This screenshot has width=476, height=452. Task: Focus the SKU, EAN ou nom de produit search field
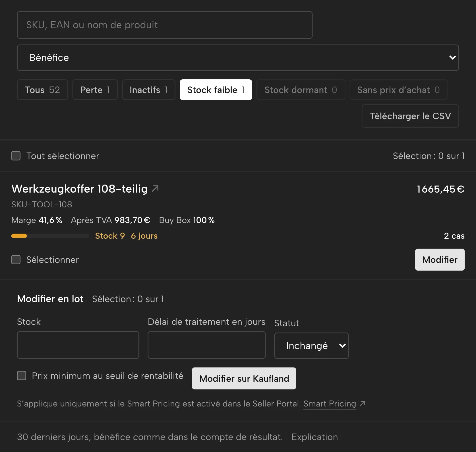point(165,25)
